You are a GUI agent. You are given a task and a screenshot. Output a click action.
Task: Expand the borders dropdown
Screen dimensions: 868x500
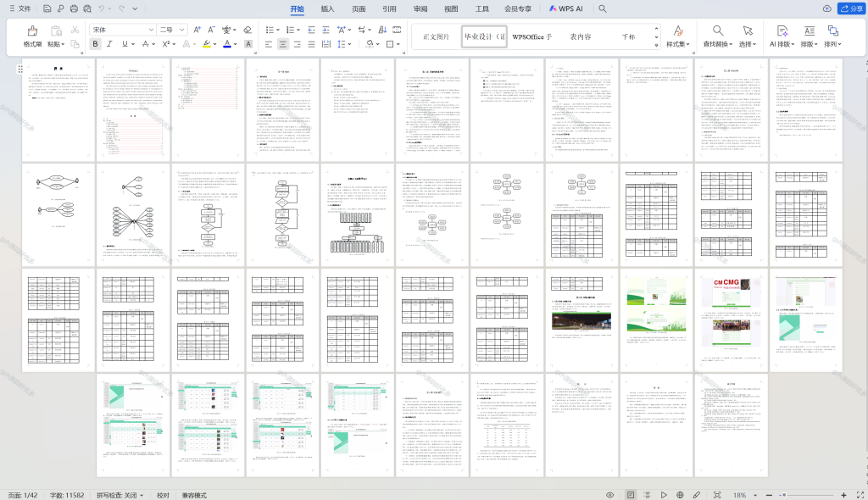[x=398, y=44]
